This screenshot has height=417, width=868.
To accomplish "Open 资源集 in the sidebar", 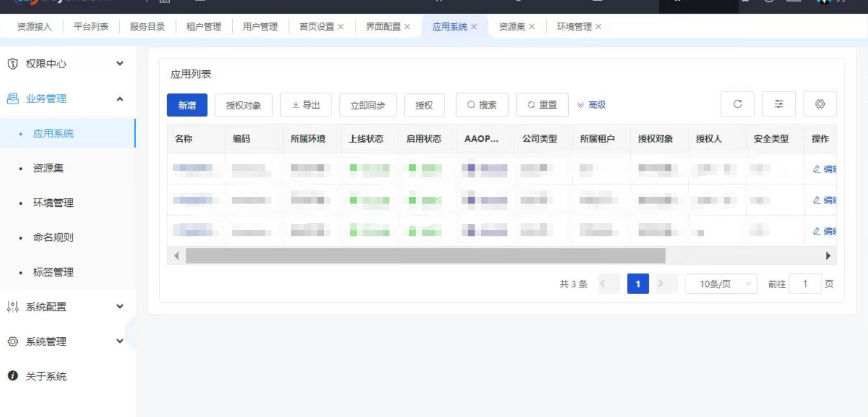I will [x=68, y=168].
